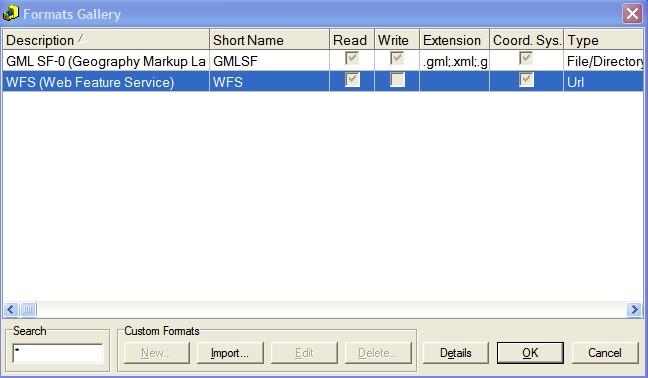
Task: Click the Write column header
Action: [x=397, y=40]
